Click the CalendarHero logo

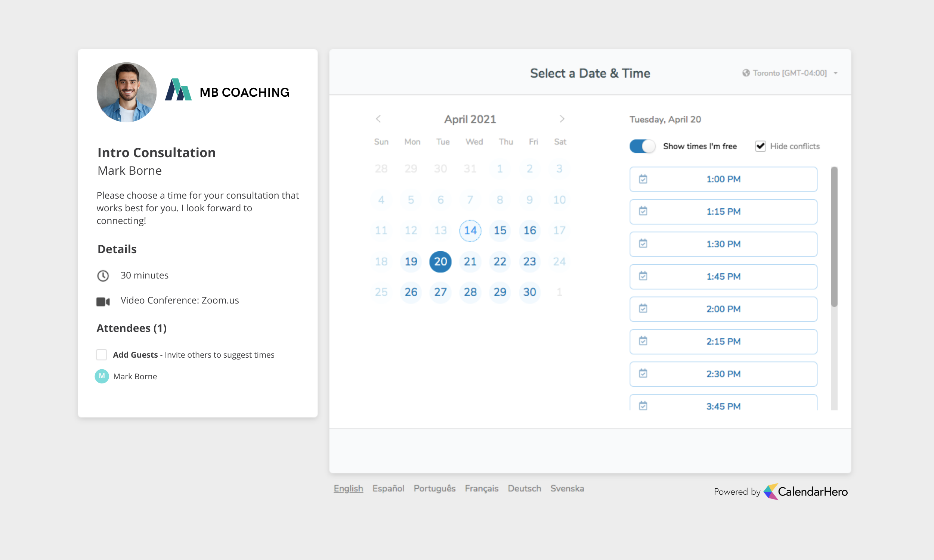click(805, 491)
